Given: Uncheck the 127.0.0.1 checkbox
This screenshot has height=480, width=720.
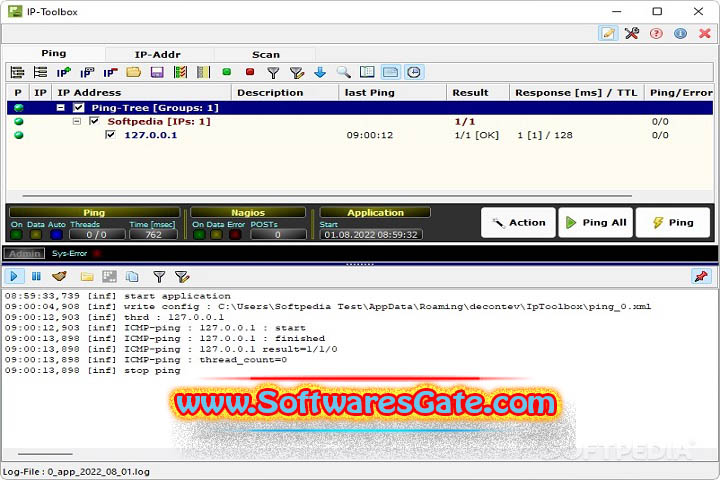Looking at the screenshot, I should tap(110, 135).
